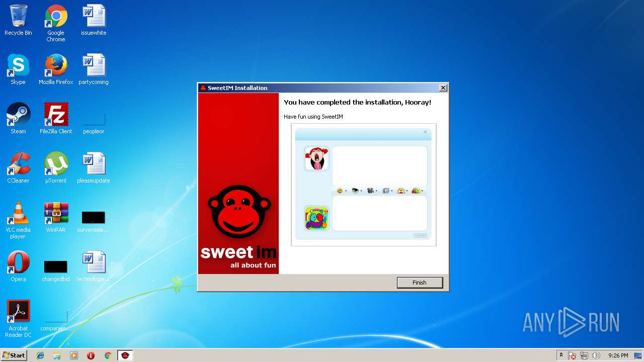Click the Finish button in SweetIM Installation
This screenshot has height=362, width=644.
click(x=420, y=283)
